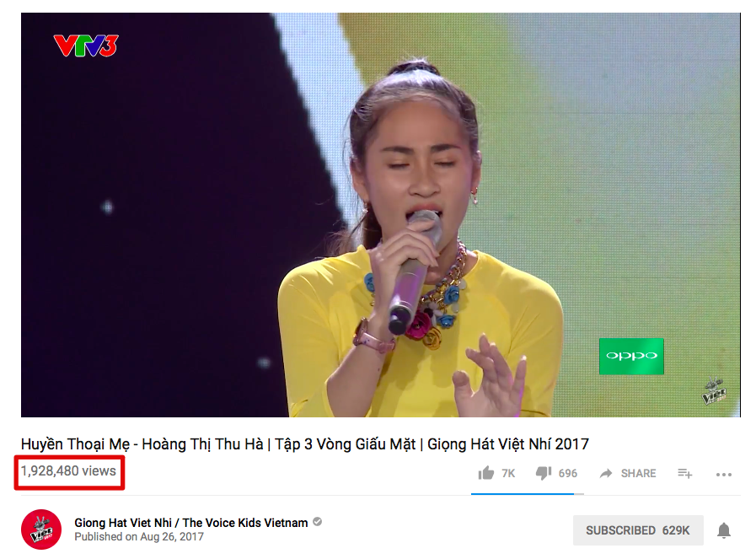Click the share arrow icon
Screen dimensions: 756x559
(x=606, y=474)
